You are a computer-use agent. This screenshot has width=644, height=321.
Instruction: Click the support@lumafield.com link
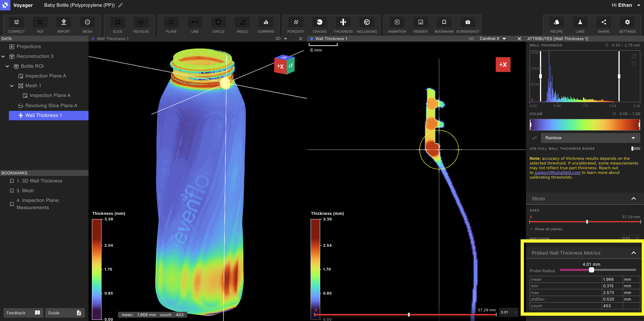(x=557, y=173)
